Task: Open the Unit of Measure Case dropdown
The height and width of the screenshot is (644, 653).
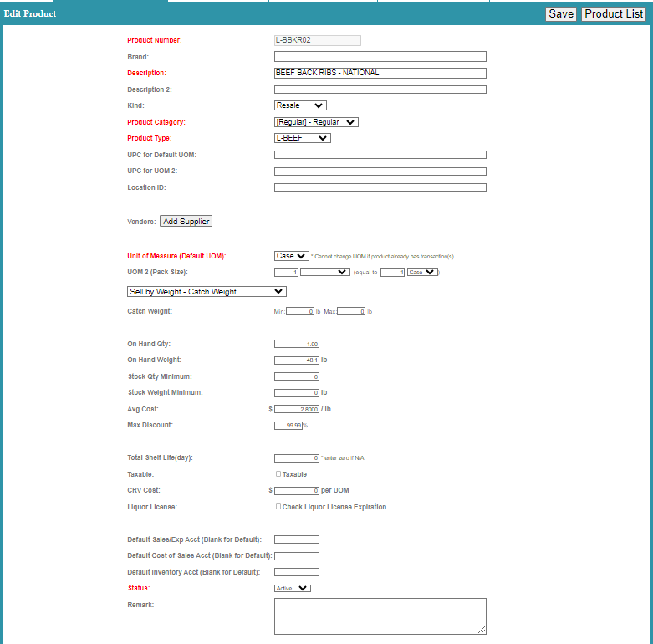Action: click(291, 256)
